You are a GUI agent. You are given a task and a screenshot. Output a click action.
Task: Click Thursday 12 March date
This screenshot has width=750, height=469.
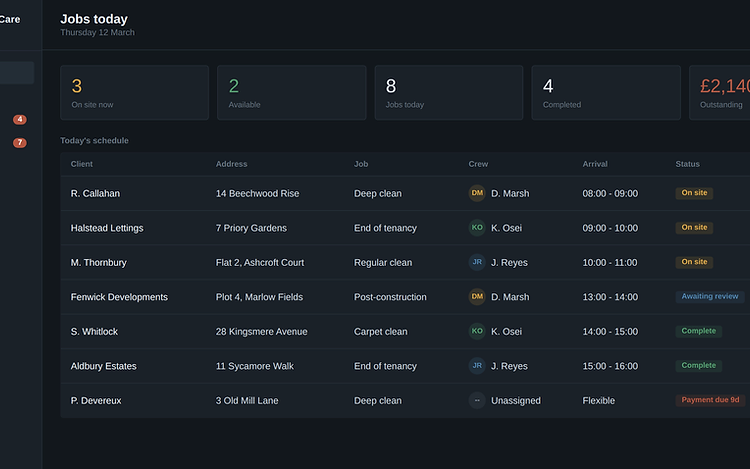[x=97, y=33]
